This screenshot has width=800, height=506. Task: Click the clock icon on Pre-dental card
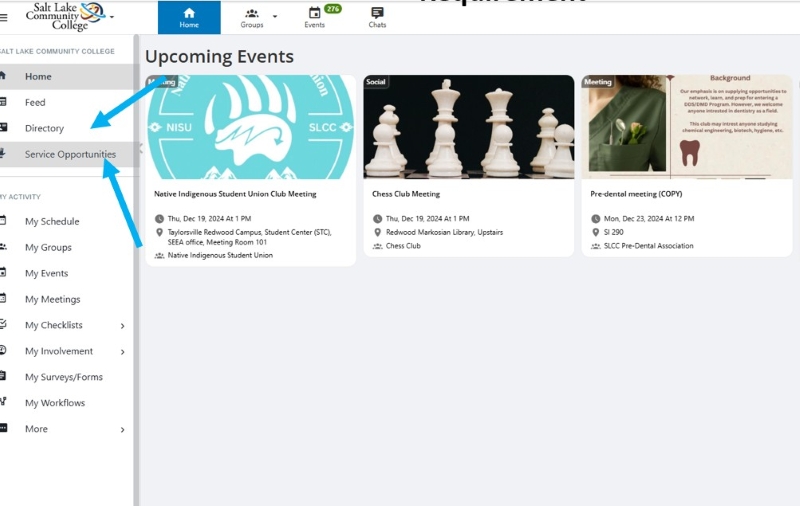[x=595, y=219]
